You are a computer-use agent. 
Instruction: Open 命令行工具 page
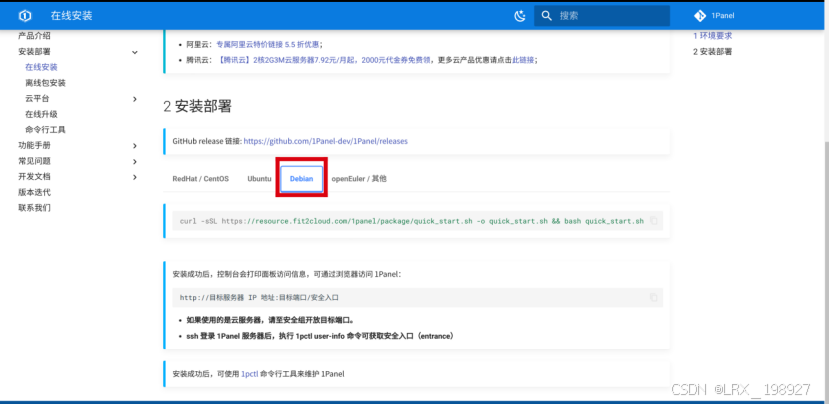click(46, 130)
